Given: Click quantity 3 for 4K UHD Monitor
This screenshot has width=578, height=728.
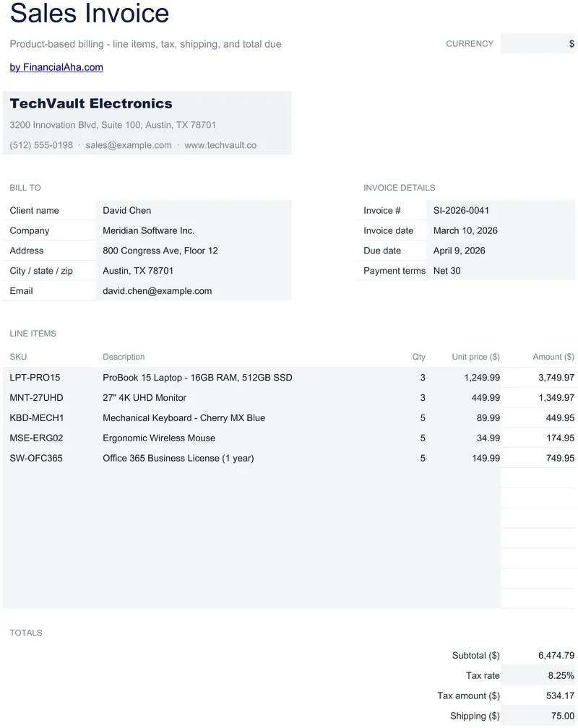Looking at the screenshot, I should pos(423,397).
